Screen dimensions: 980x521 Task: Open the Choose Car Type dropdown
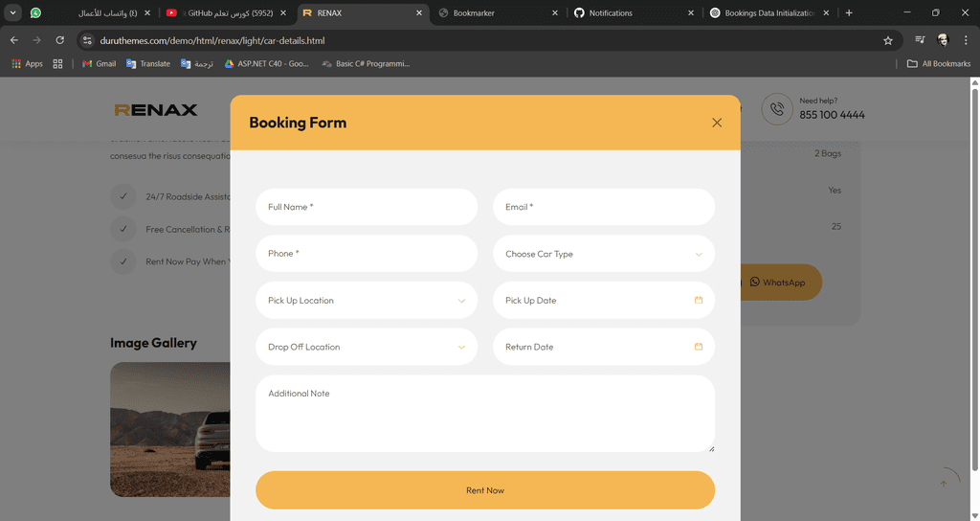point(604,253)
